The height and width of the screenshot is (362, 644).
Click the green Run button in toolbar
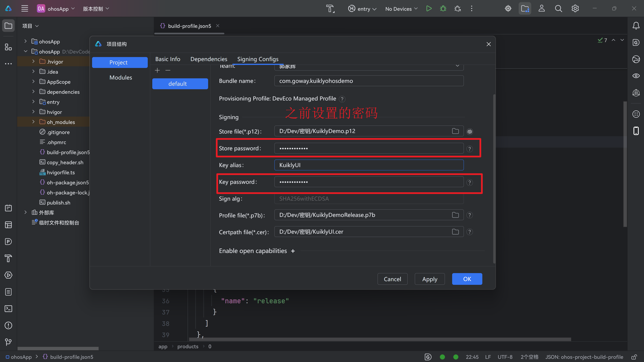click(x=429, y=9)
